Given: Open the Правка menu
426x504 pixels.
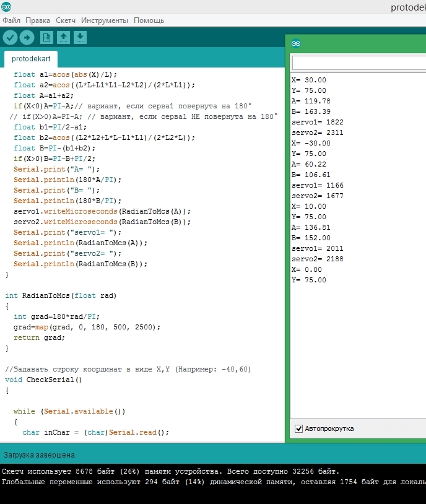Looking at the screenshot, I should point(38,20).
